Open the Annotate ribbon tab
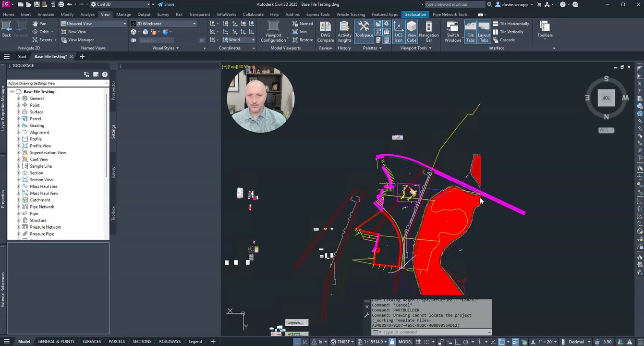This screenshot has width=644, height=346. [46, 14]
